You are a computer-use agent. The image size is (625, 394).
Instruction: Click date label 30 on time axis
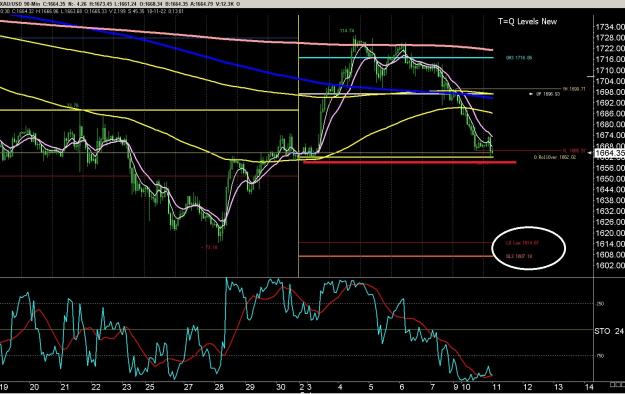[281, 387]
